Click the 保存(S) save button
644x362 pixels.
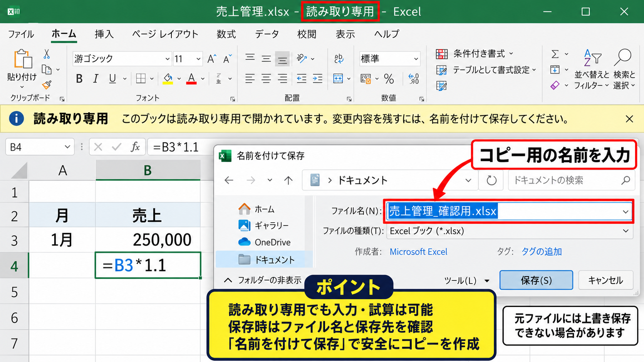tap(536, 280)
